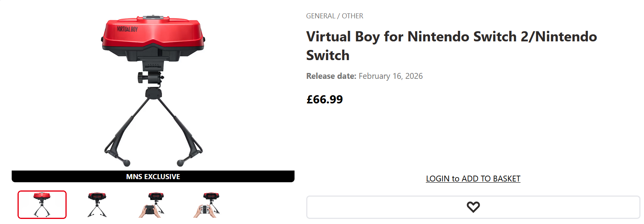Click the left foot of the stand
This screenshot has height=224, width=644.
126,163
